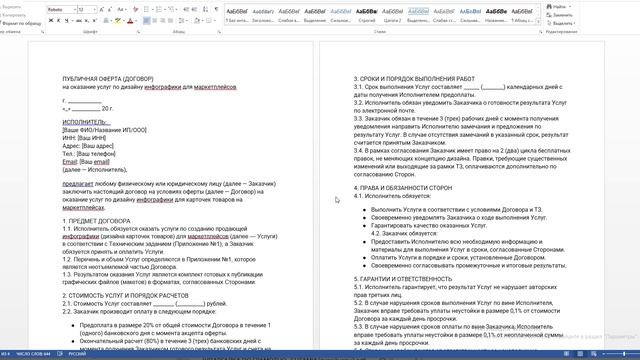Viewport: 640px width, 360px height.
Task: Open text effects button
Action: 106,20
